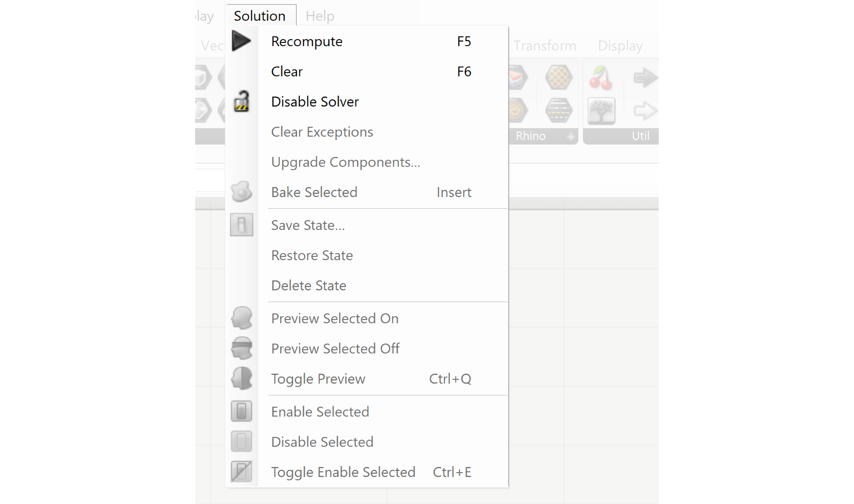Expand the Rhino panel with plus arrow
The image size is (854, 504).
tap(571, 136)
